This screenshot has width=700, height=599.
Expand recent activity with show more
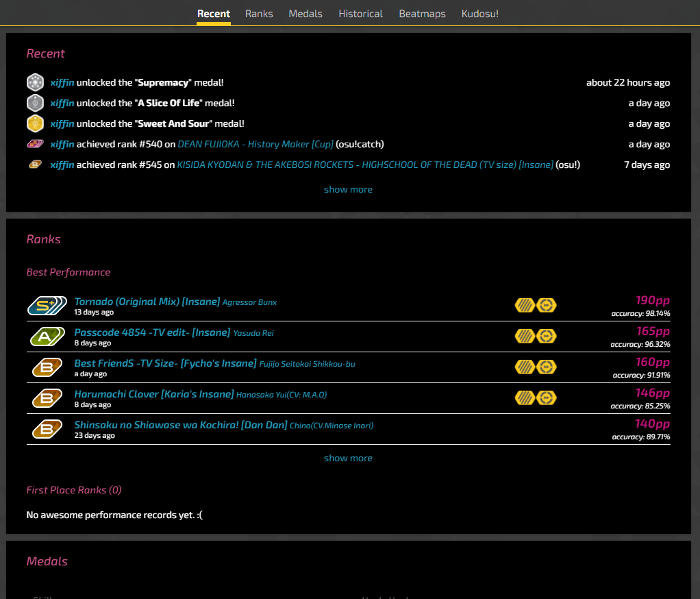348,189
